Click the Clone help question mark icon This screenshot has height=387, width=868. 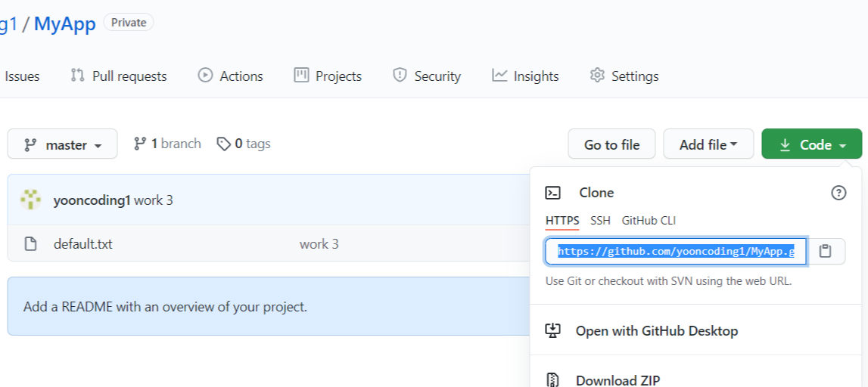tap(838, 193)
